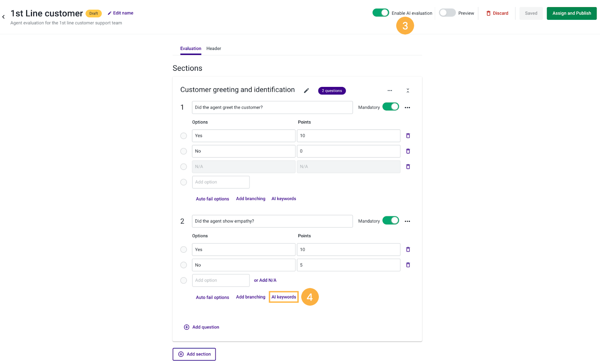Open more options for question 1

407,107
